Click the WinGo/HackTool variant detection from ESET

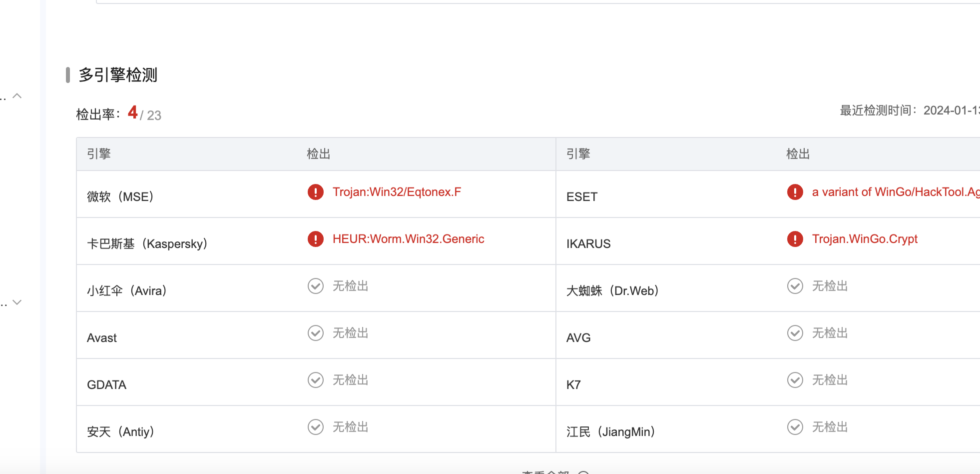click(895, 192)
